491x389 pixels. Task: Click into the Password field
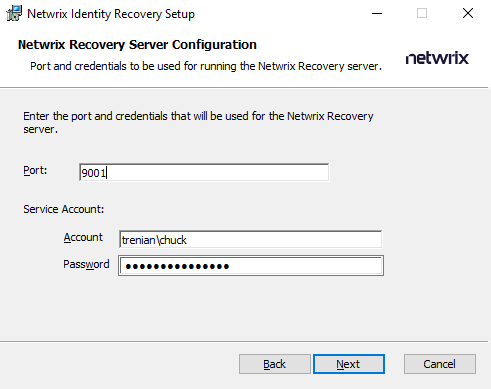point(251,266)
